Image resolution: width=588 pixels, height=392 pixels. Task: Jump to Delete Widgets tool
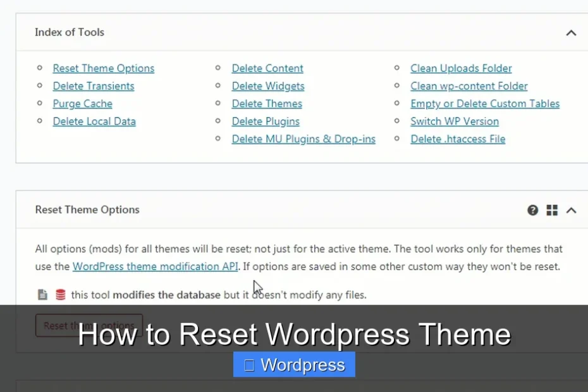[268, 86]
